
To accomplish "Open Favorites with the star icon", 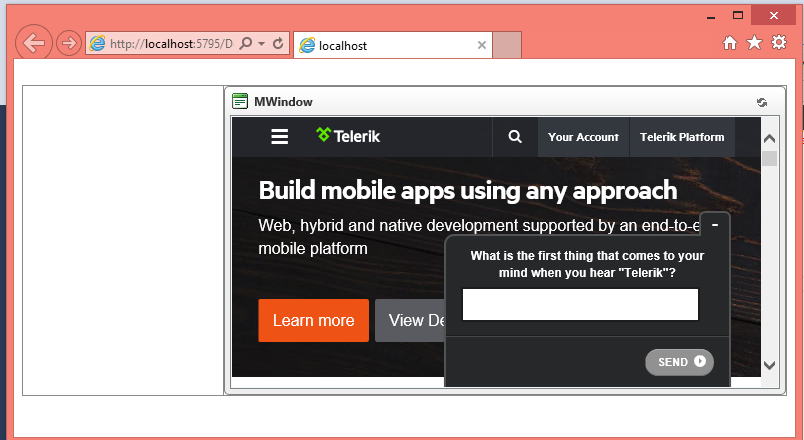I will pos(754,43).
